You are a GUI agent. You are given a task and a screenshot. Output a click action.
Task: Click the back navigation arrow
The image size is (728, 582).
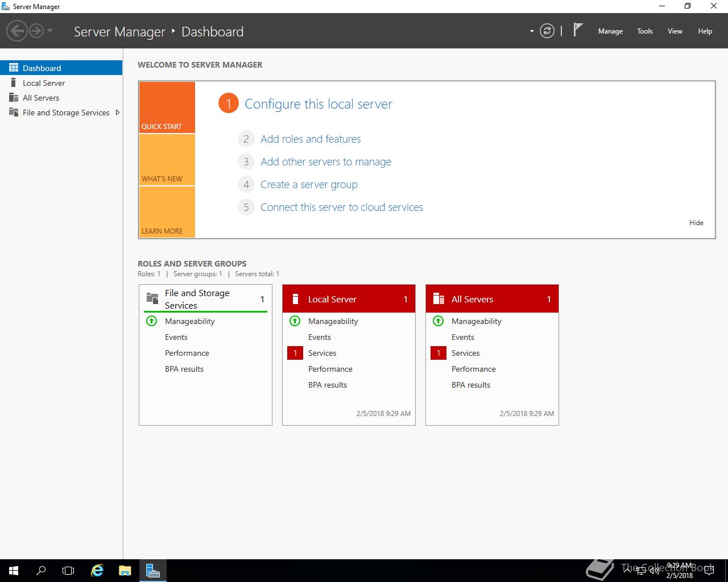(17, 31)
